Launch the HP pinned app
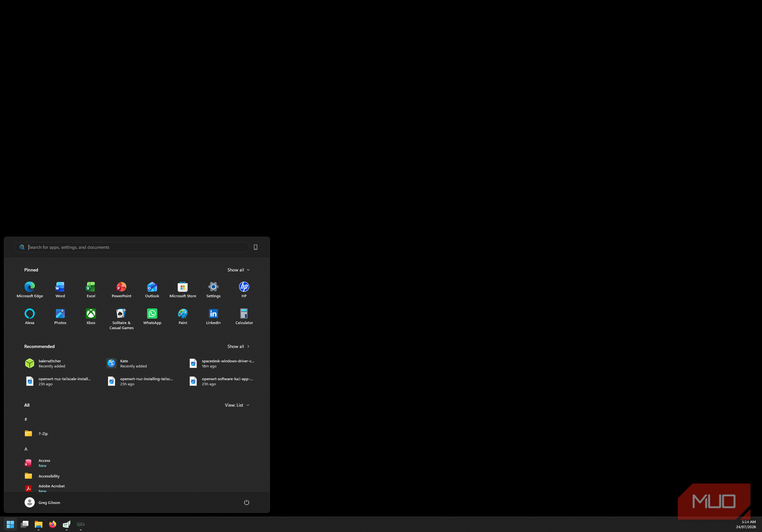762x532 pixels. coord(244,290)
